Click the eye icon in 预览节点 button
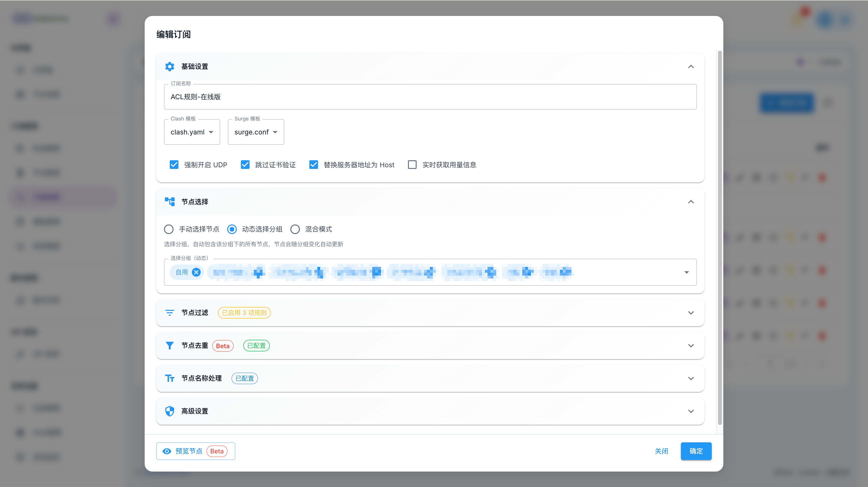Viewport: 868px width, 487px height. coord(167,451)
